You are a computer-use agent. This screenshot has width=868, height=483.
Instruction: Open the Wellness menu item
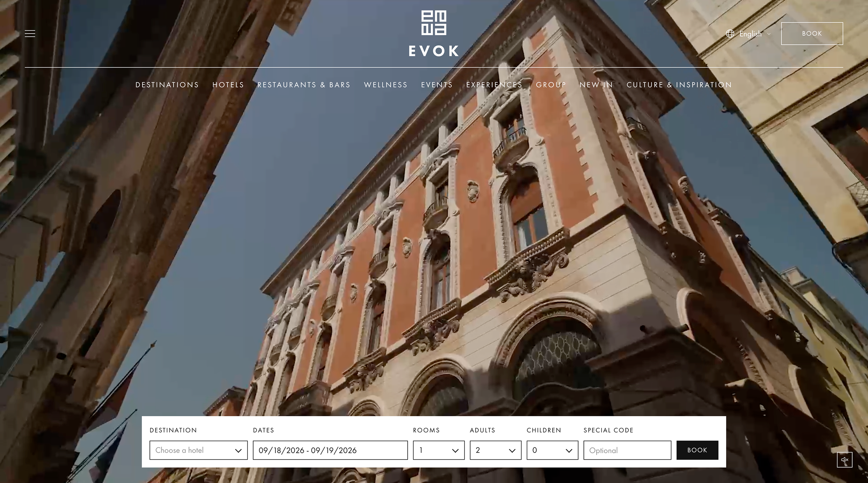click(x=386, y=85)
